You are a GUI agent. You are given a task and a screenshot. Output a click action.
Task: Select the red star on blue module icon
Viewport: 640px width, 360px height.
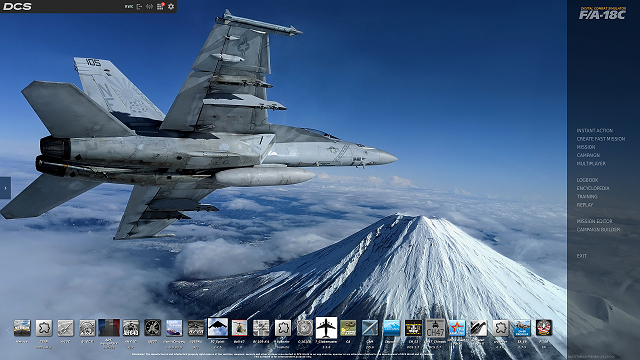click(x=457, y=328)
